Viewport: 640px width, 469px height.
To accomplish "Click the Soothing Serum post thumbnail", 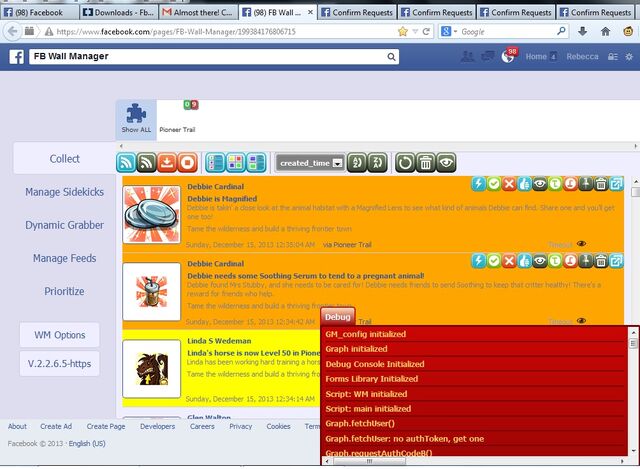I will [x=151, y=291].
